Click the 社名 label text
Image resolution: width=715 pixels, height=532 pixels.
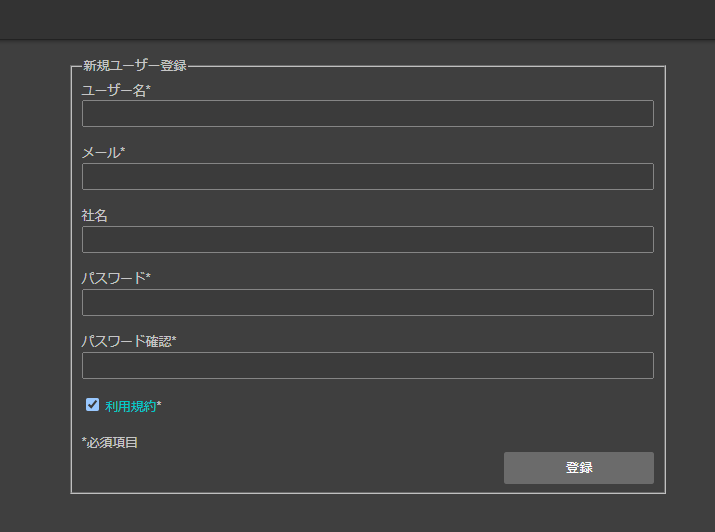point(94,215)
